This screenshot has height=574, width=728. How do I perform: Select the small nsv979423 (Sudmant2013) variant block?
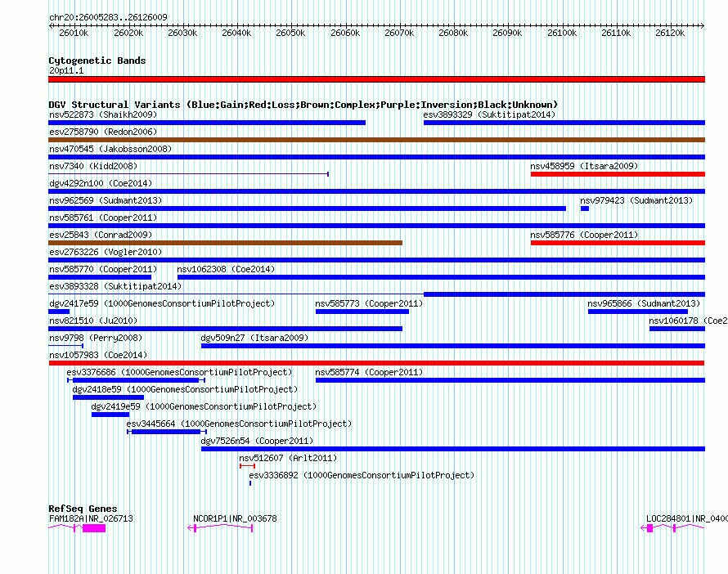[585, 209]
